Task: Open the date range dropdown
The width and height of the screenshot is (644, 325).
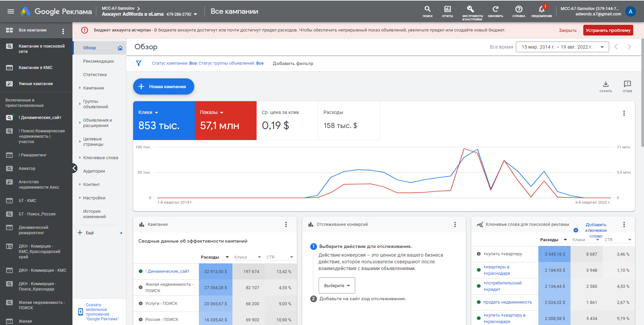Action: tap(562, 47)
